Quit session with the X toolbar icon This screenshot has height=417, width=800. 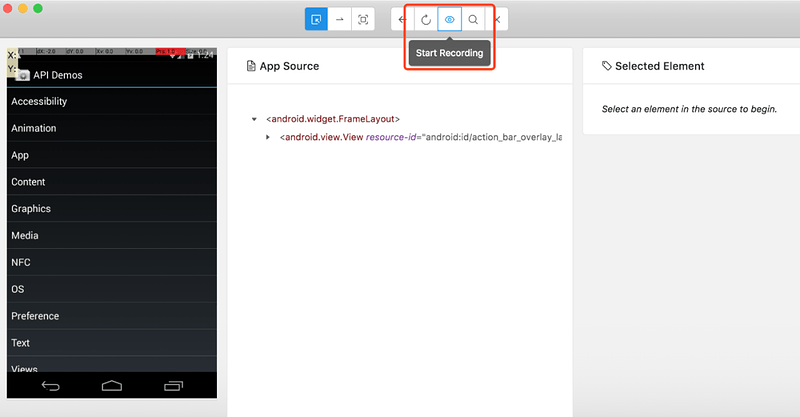tap(497, 19)
